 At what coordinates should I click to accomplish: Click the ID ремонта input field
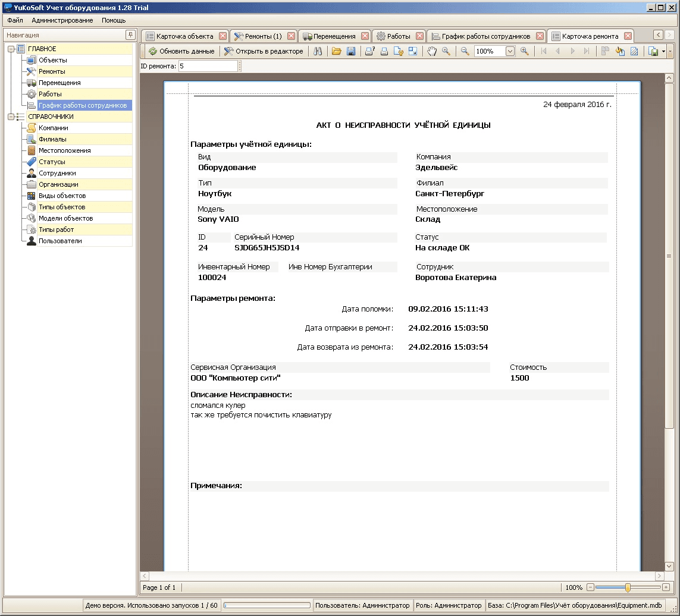208,67
